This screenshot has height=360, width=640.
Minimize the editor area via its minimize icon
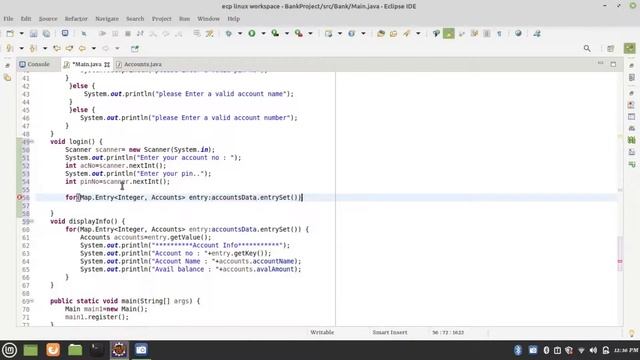pyautogui.click(x=600, y=63)
